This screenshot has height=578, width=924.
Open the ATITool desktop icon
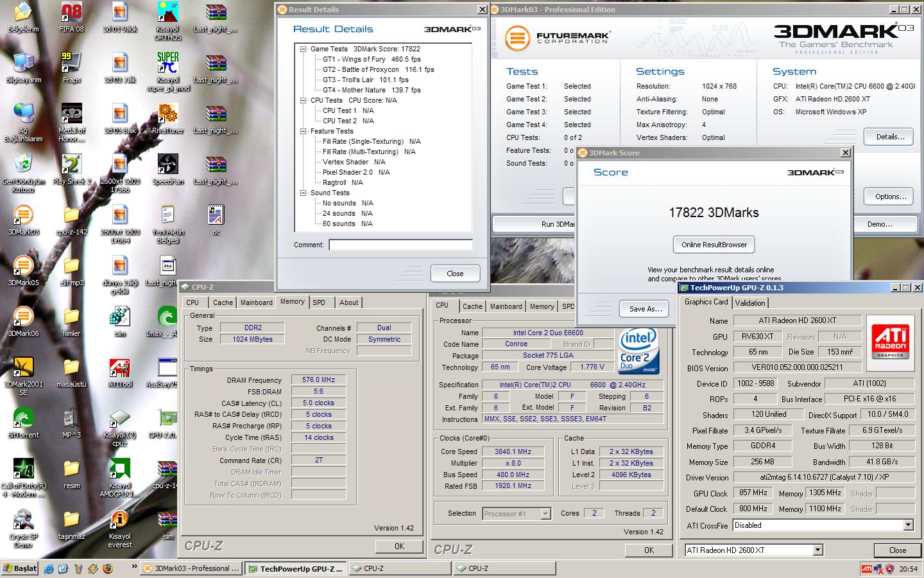[x=119, y=372]
